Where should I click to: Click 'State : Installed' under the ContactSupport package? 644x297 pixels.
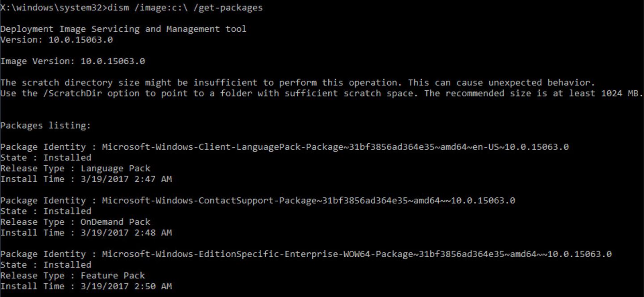46,211
